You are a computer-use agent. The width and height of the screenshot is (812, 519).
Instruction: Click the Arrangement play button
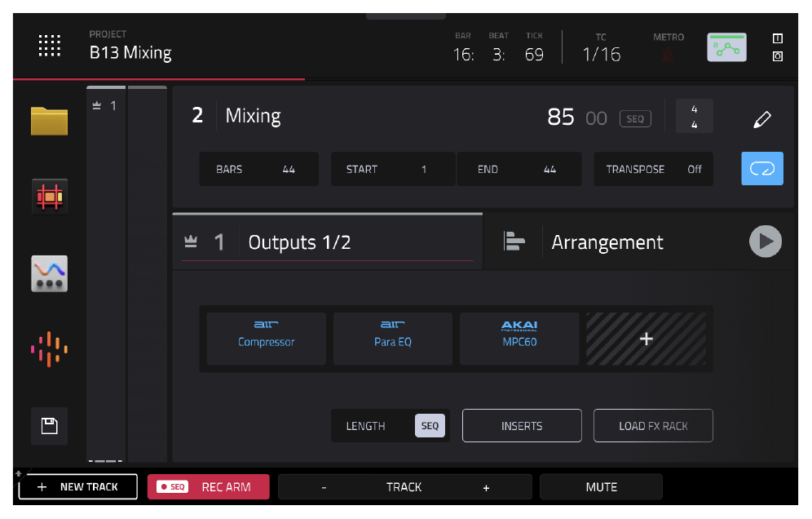(x=765, y=241)
